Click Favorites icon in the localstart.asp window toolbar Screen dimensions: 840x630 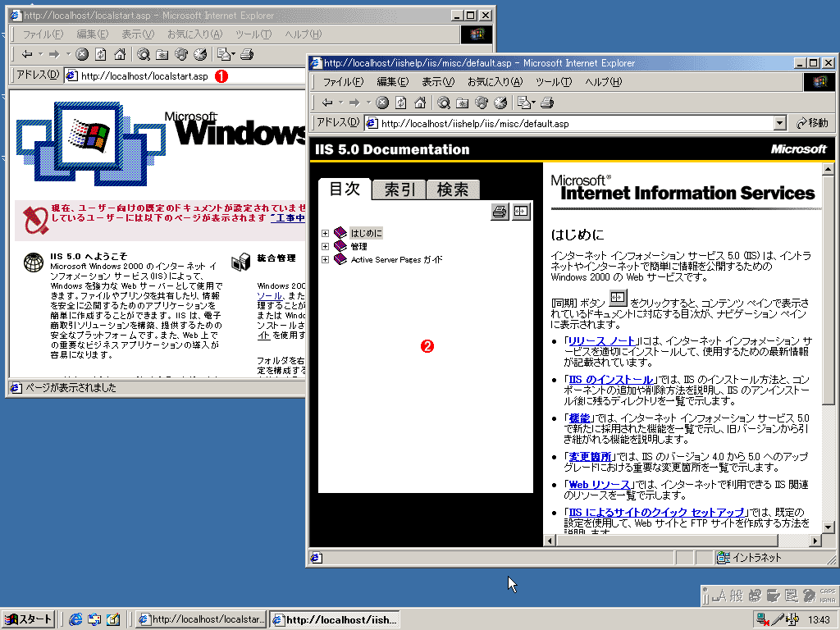[x=162, y=54]
